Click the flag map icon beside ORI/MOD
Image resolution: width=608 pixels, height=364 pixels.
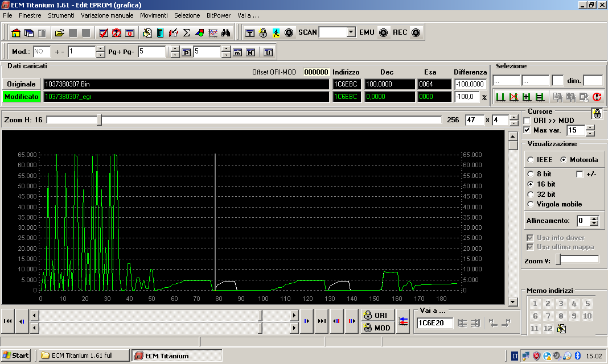(403, 321)
